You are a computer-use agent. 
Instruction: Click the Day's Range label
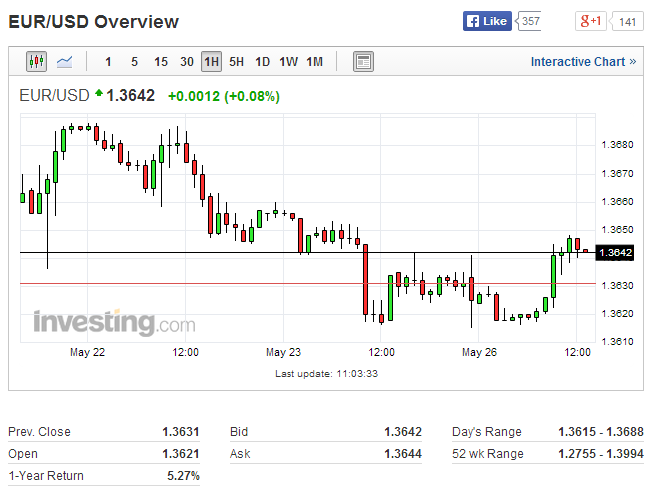coord(487,432)
